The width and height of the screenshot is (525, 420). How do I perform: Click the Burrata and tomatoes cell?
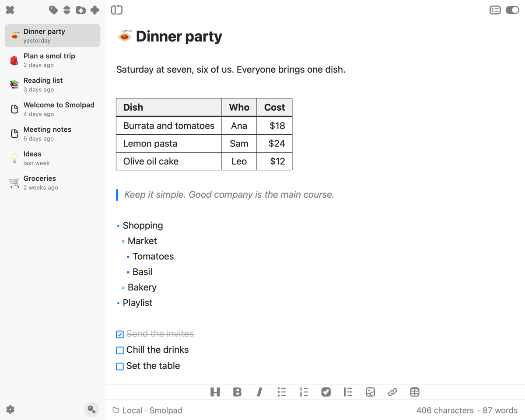169,126
